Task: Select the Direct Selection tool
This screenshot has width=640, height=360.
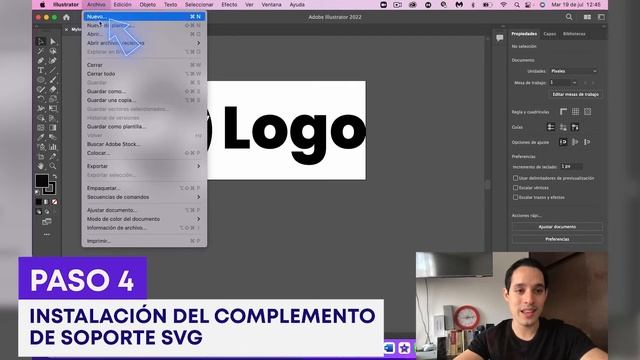Action: coord(53,41)
